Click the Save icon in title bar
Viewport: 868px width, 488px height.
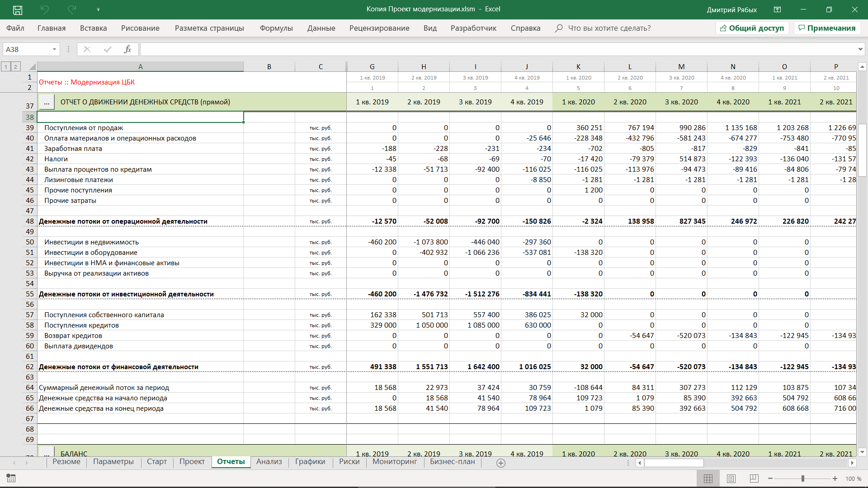click(18, 9)
